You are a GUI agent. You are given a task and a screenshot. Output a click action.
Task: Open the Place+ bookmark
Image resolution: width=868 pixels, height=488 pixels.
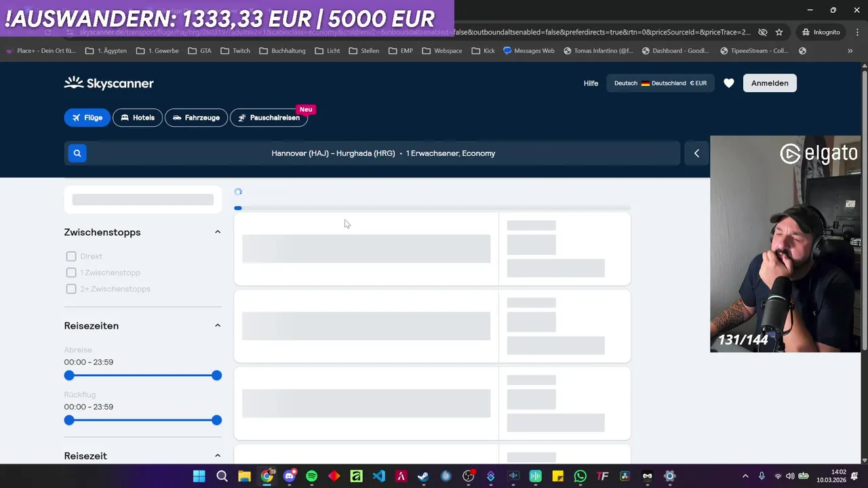coord(41,51)
